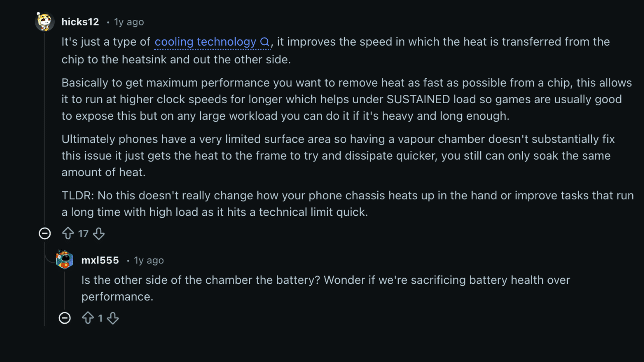Toggle the downvote on mxl555's reply
644x362 pixels.
point(113,318)
